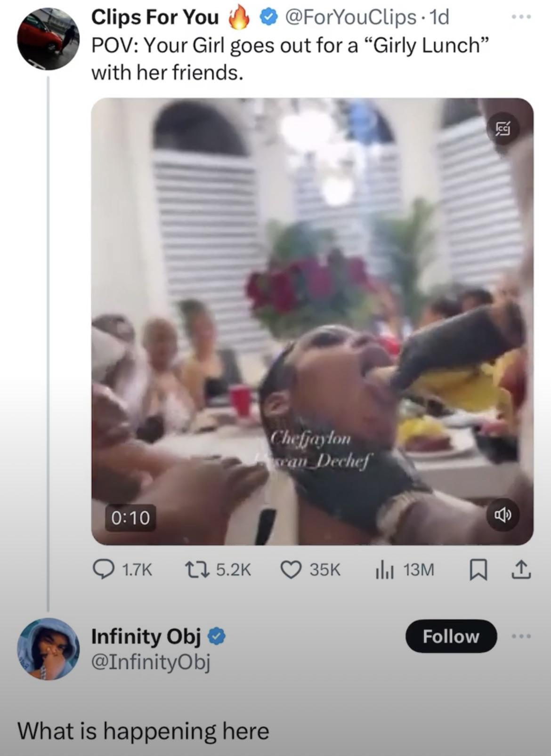
Task: Click the Infinity Obj display name
Action: click(x=146, y=636)
